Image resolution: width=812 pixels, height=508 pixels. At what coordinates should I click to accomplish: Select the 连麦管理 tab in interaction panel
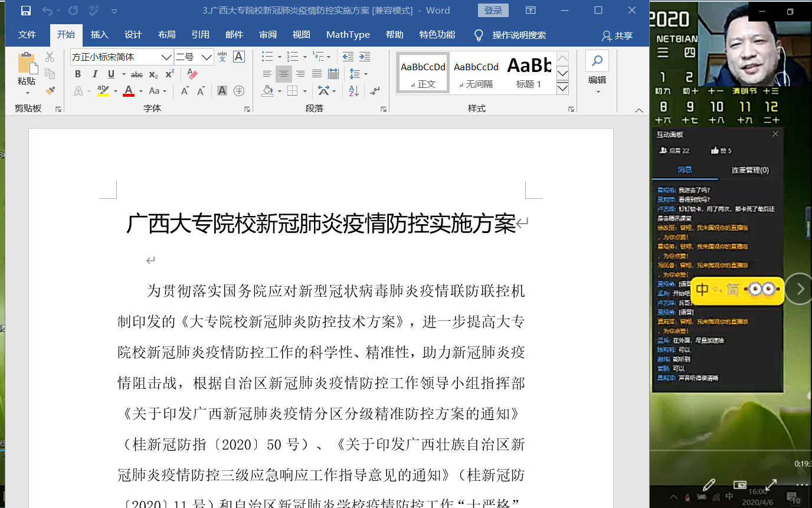749,170
